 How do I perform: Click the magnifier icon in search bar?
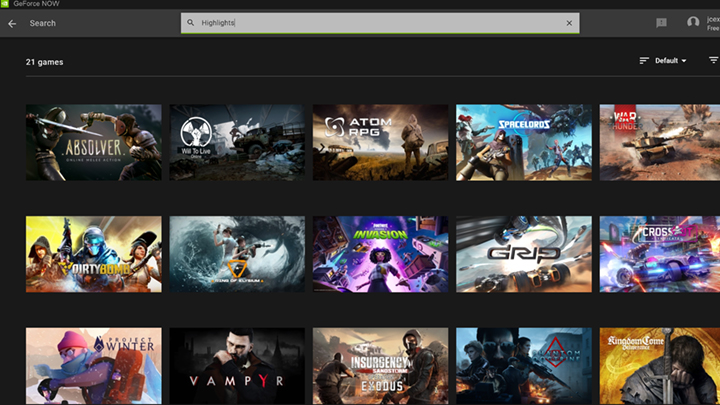[x=191, y=22]
